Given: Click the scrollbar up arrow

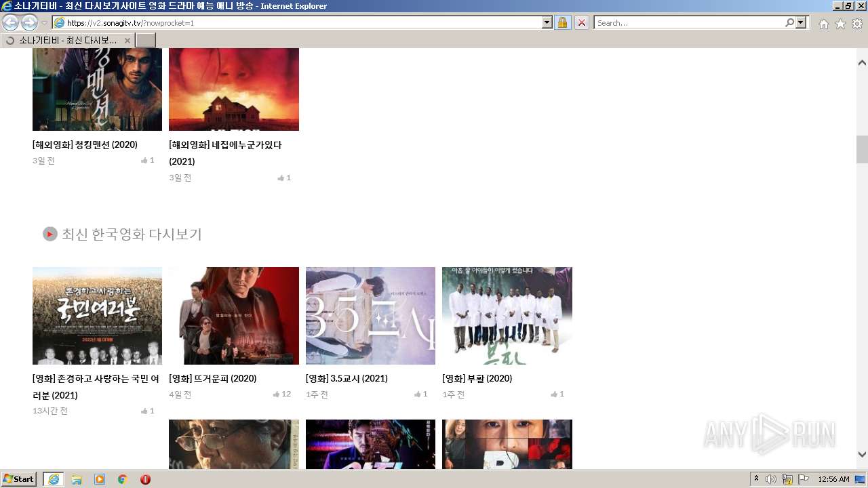Looking at the screenshot, I should point(862,63).
